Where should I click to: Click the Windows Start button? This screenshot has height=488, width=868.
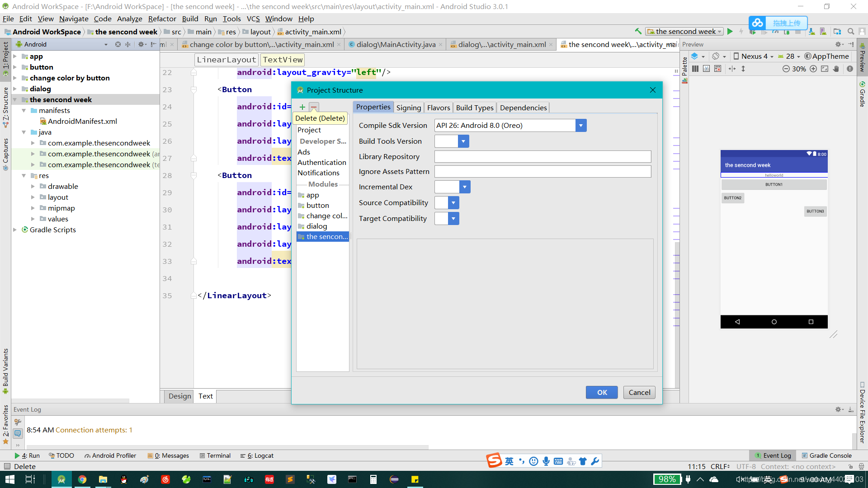pos(10,479)
